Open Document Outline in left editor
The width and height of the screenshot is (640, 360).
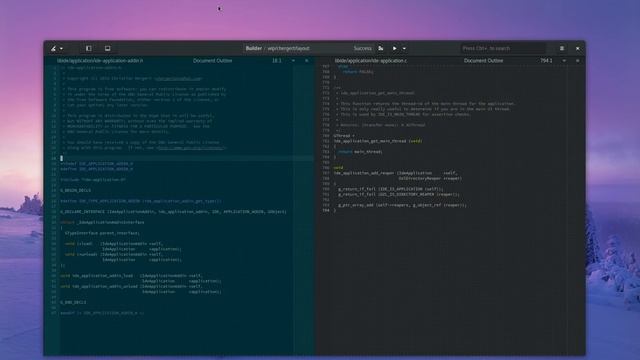coord(212,60)
